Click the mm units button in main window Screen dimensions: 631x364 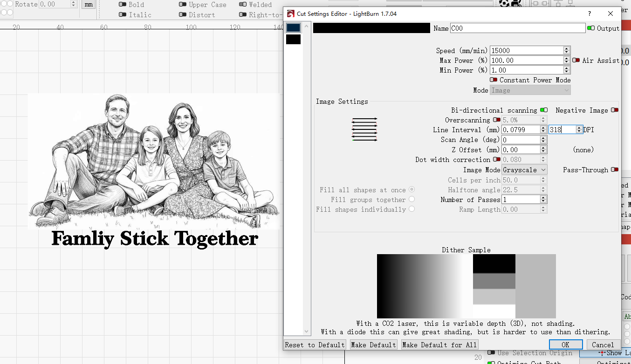tap(88, 5)
